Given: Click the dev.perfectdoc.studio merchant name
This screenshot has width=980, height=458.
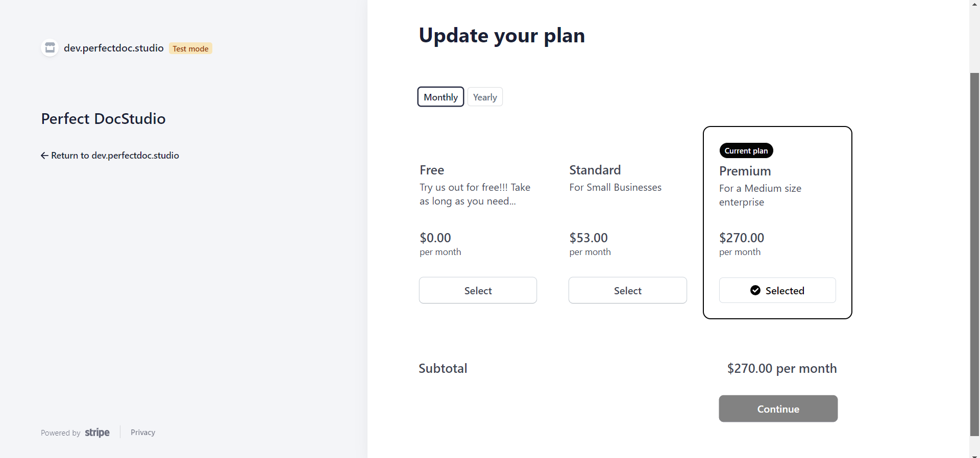Looking at the screenshot, I should [x=113, y=48].
